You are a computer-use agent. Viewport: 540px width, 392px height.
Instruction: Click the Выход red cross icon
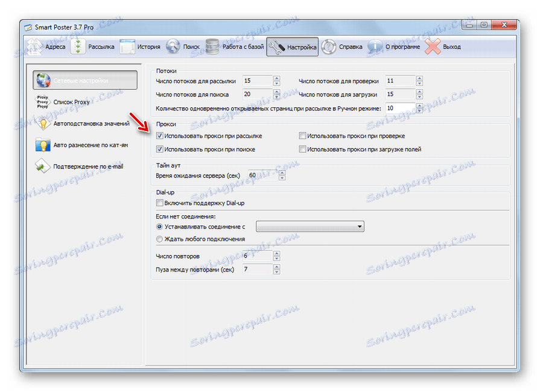coord(433,46)
